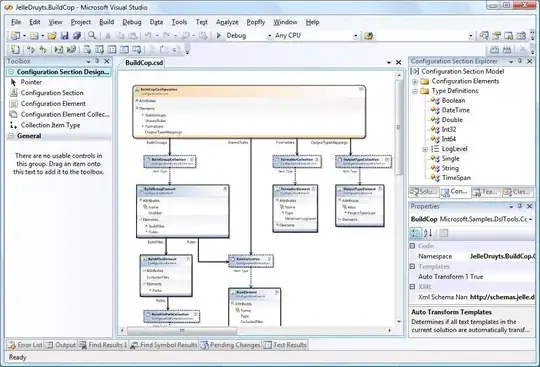Click the Save icon in toolbar
The width and height of the screenshot is (540, 367).
(64, 35)
